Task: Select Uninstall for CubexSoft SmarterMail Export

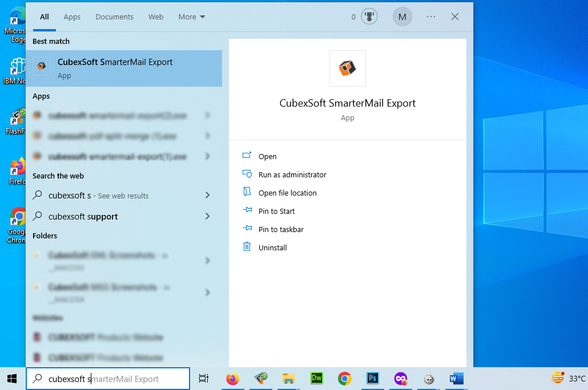Action: 272,247
